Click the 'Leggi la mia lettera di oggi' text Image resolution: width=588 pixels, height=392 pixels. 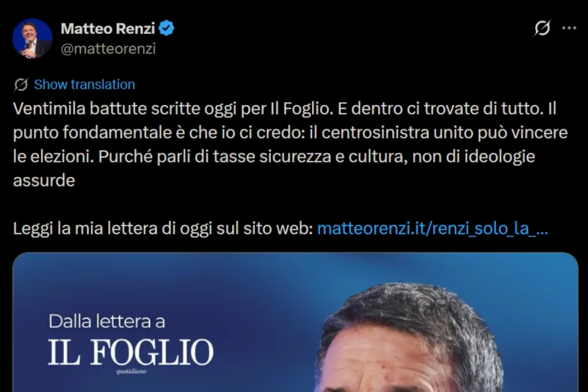coord(163,228)
